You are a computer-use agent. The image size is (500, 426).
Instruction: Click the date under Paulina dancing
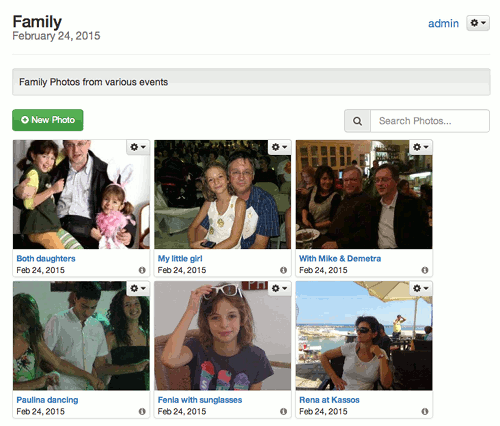pos(40,411)
